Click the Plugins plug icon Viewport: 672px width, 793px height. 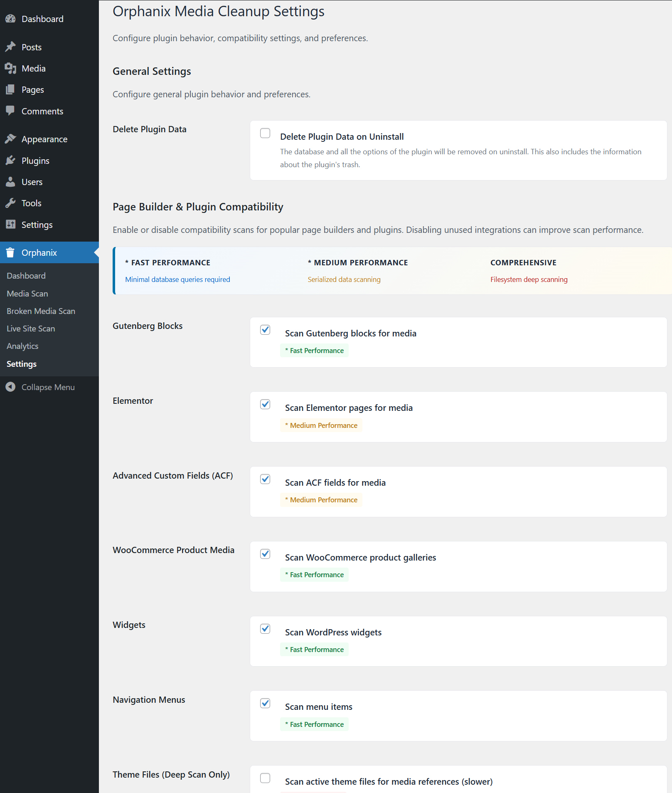pos(10,161)
